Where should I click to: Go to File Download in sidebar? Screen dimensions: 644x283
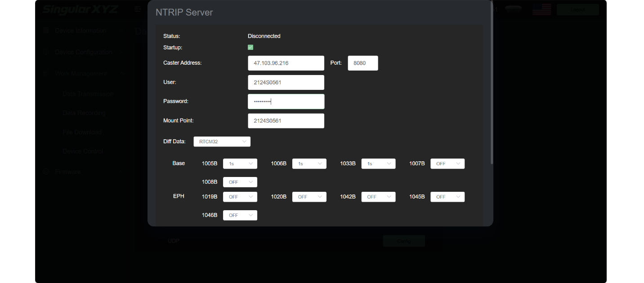pyautogui.click(x=82, y=133)
